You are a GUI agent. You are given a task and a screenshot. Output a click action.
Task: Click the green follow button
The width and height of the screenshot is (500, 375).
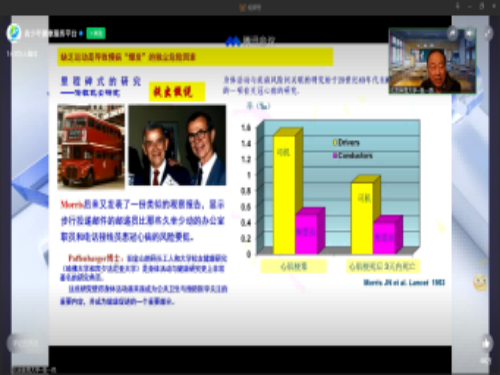click(96, 33)
